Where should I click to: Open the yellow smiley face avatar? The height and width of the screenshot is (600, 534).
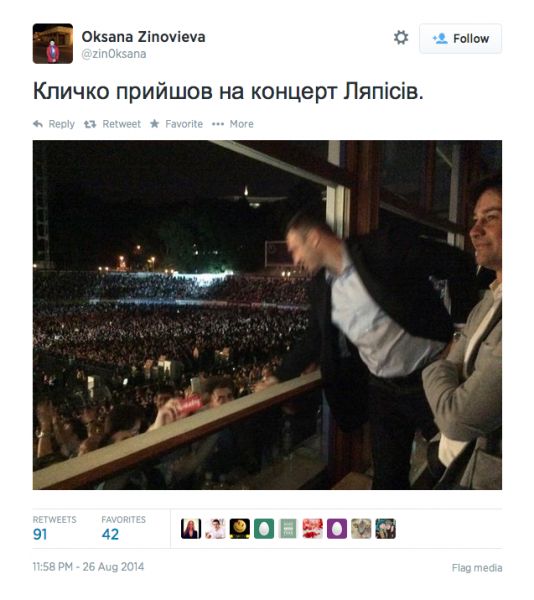pos(239,529)
